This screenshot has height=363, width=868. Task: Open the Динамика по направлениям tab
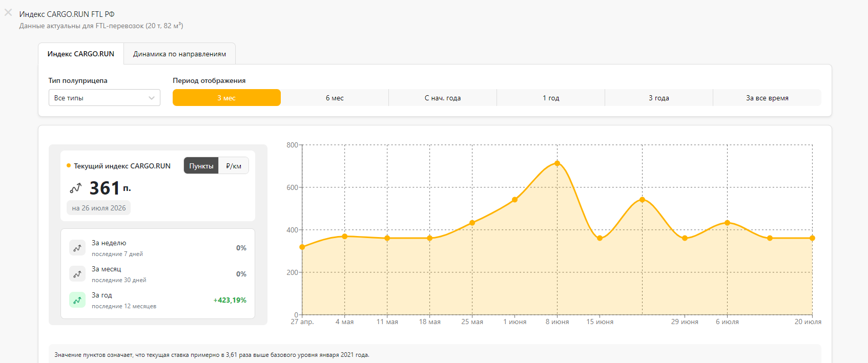tap(179, 54)
